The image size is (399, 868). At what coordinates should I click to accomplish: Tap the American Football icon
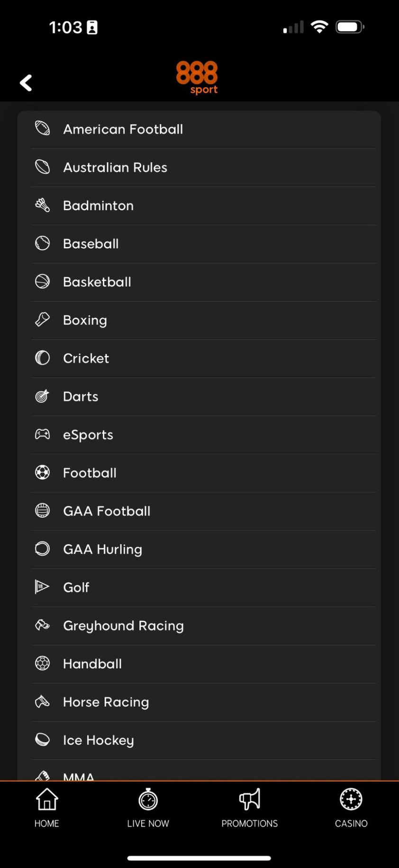coord(42,129)
